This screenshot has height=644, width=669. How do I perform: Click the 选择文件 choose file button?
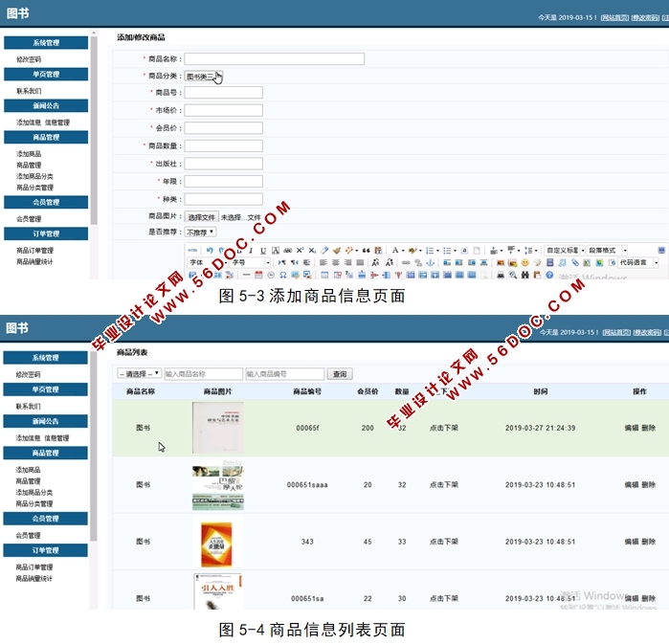[201, 217]
